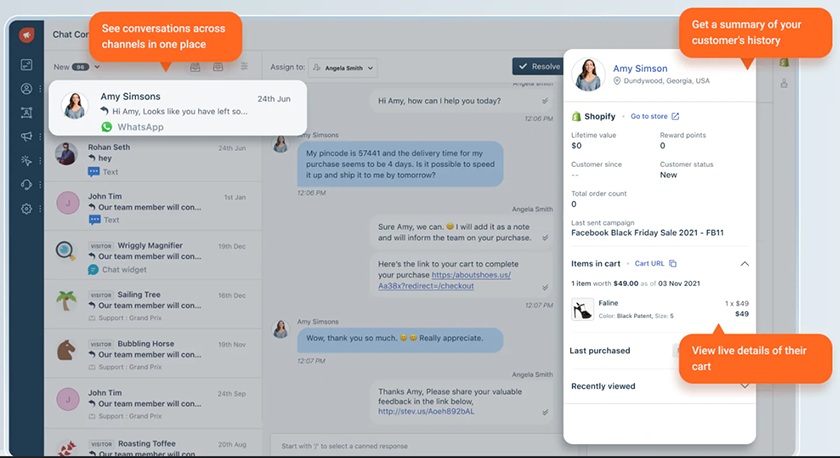
Task: Open the conversation filter sliders icon
Action: click(x=244, y=66)
